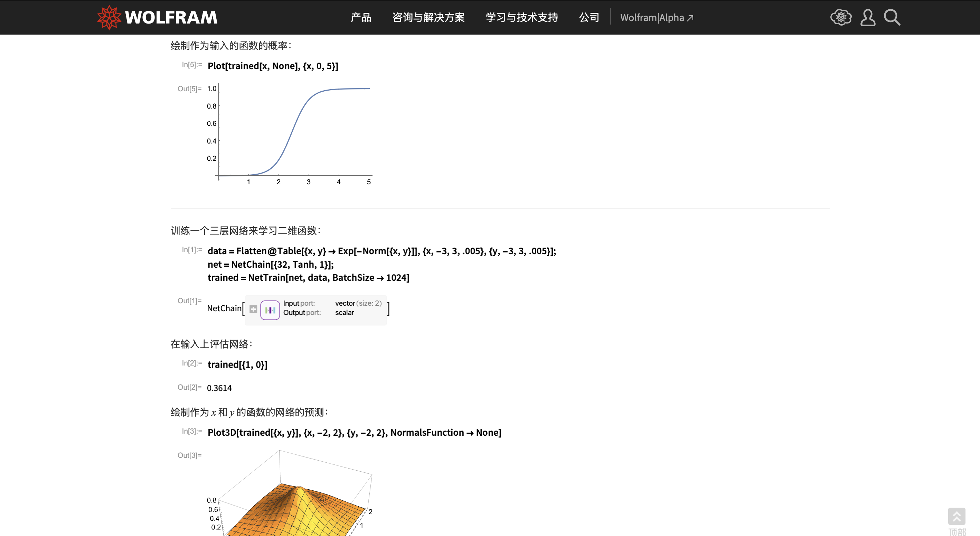Open the 咨询与解决方案 menu
The width and height of the screenshot is (980, 536).
[428, 18]
